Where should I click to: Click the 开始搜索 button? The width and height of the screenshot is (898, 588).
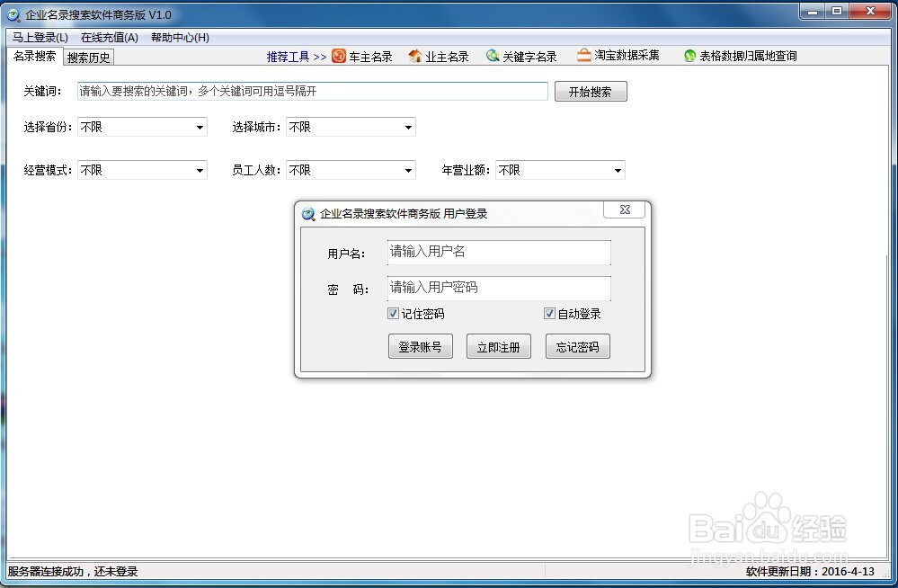[x=591, y=92]
